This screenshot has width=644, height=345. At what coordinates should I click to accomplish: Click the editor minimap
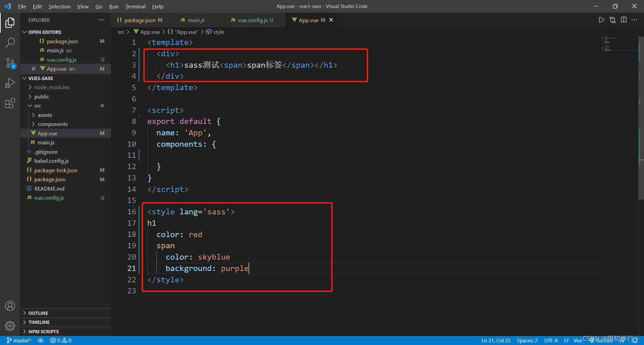coord(620,44)
